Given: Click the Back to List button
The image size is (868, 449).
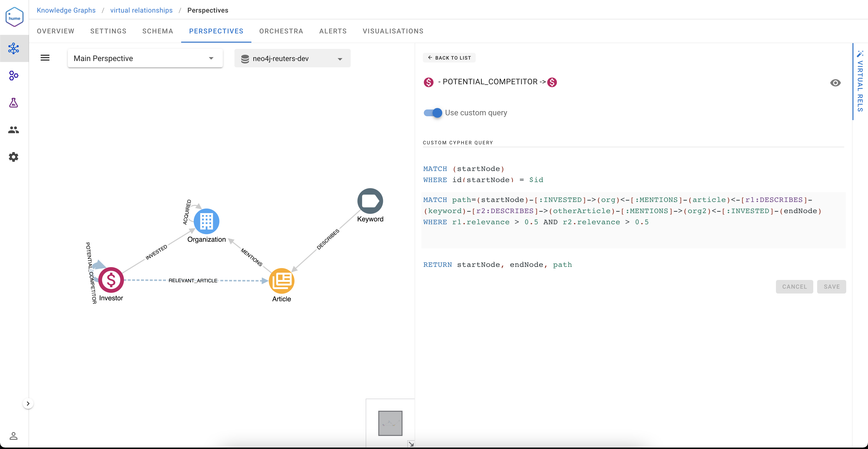Looking at the screenshot, I should tap(449, 58).
